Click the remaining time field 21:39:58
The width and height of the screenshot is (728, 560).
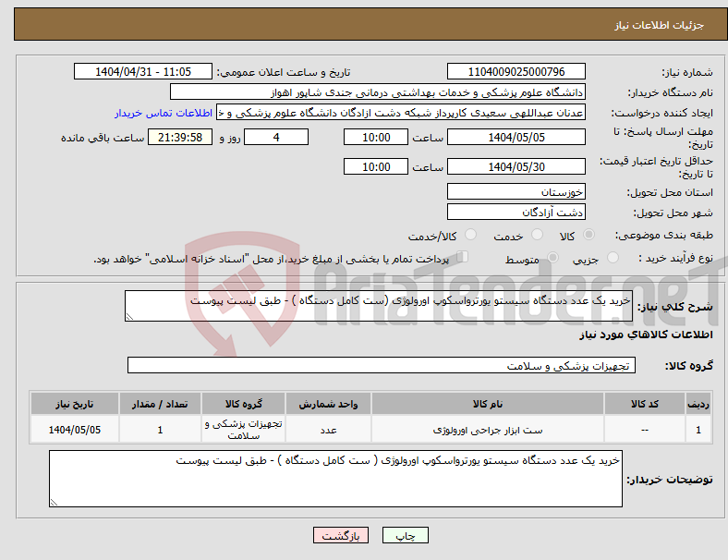(x=180, y=137)
